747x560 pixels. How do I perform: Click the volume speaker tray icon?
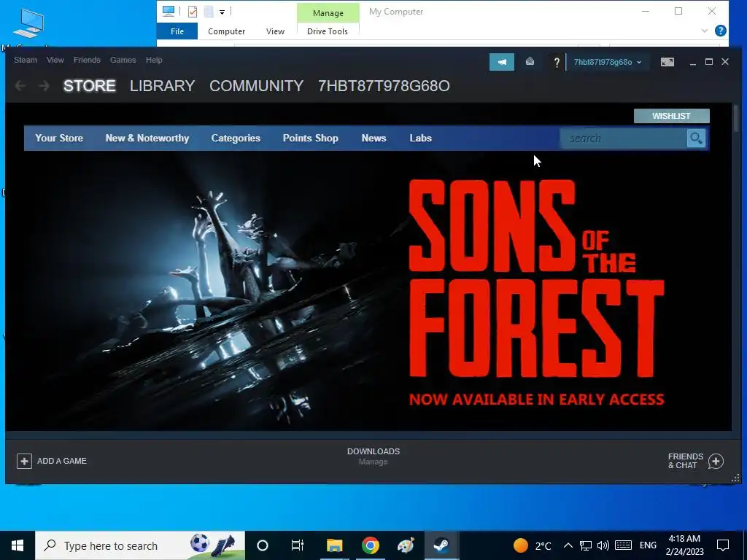[x=603, y=545]
